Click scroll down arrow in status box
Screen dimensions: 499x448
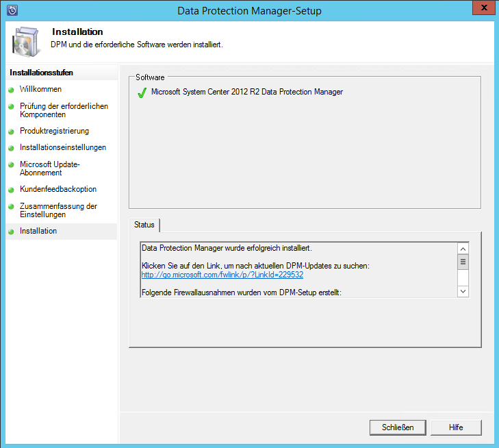click(463, 291)
